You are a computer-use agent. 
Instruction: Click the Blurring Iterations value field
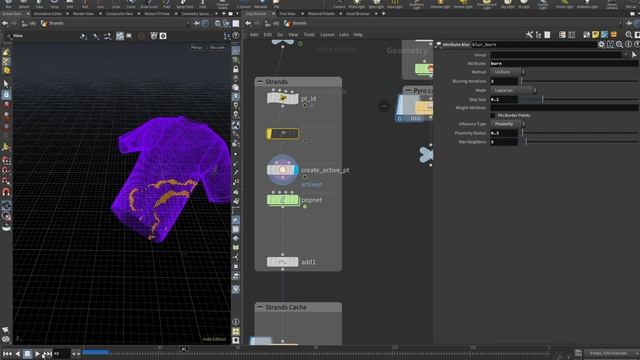(504, 81)
